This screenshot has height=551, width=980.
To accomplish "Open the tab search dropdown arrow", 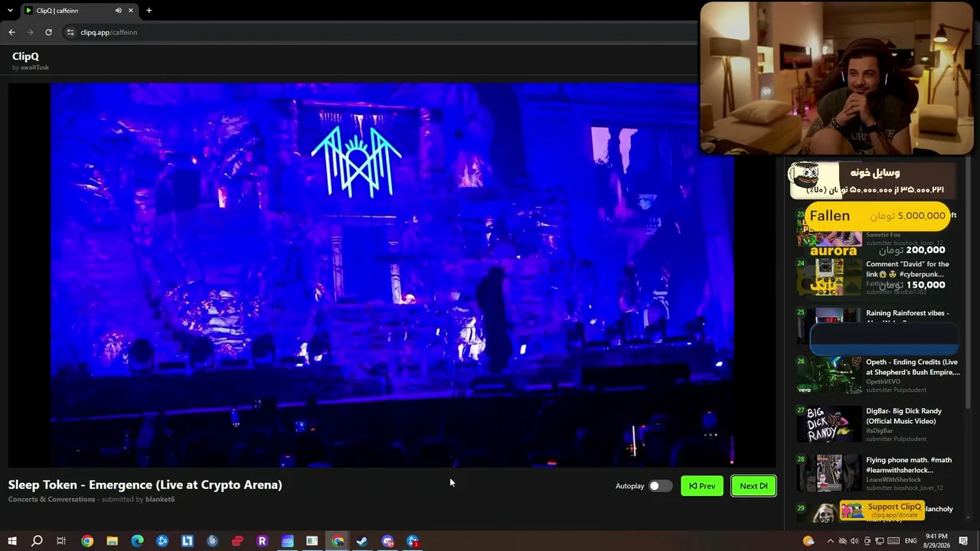I will pyautogui.click(x=10, y=11).
